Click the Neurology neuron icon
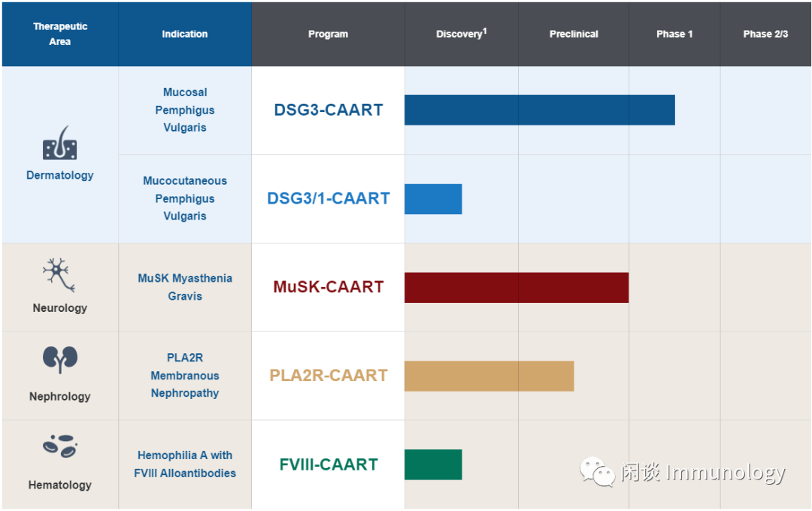 tap(59, 275)
